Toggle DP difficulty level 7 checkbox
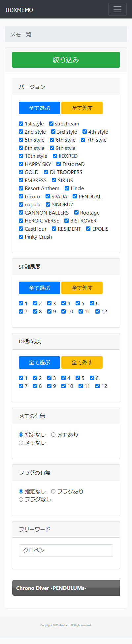132x644 pixels. (21, 386)
